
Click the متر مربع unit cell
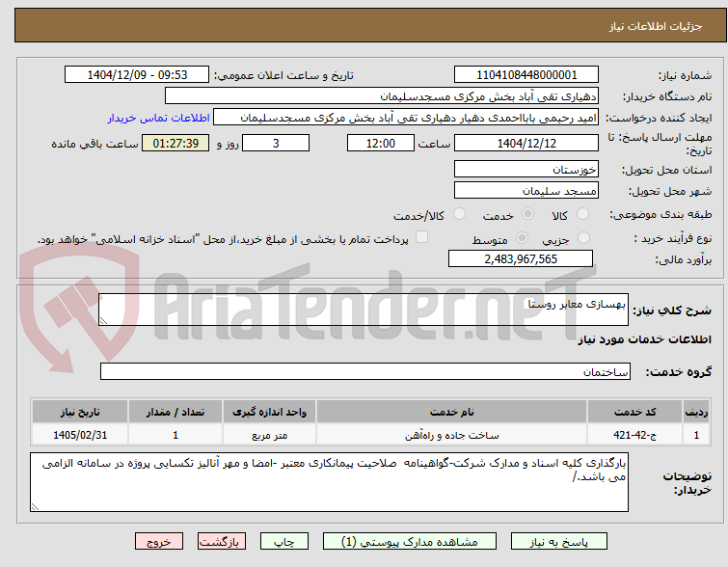point(269,435)
